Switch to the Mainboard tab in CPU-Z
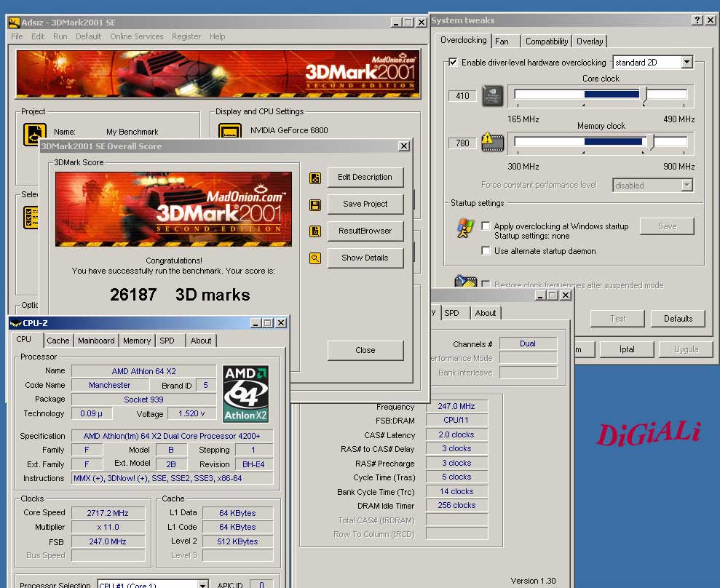 (x=96, y=341)
